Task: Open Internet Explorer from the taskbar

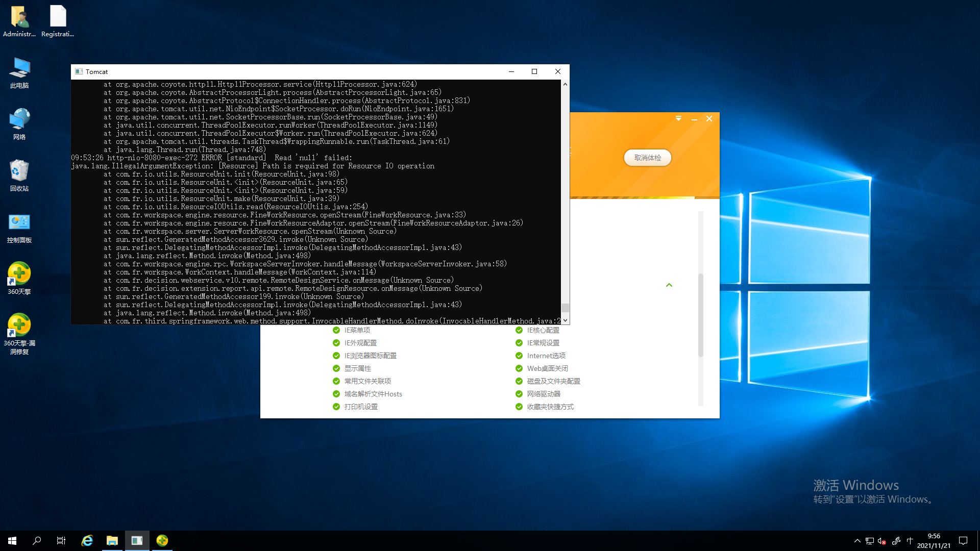Action: (x=87, y=540)
